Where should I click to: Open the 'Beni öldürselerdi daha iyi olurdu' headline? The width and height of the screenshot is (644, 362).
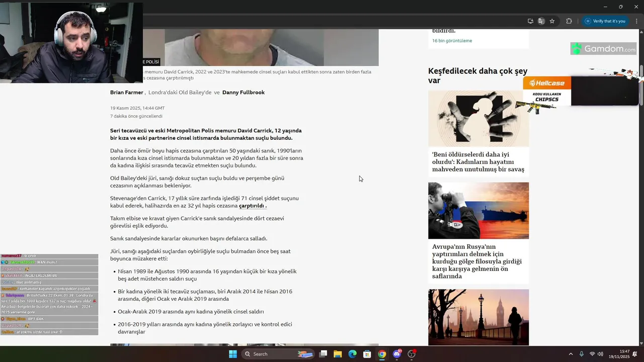click(478, 162)
